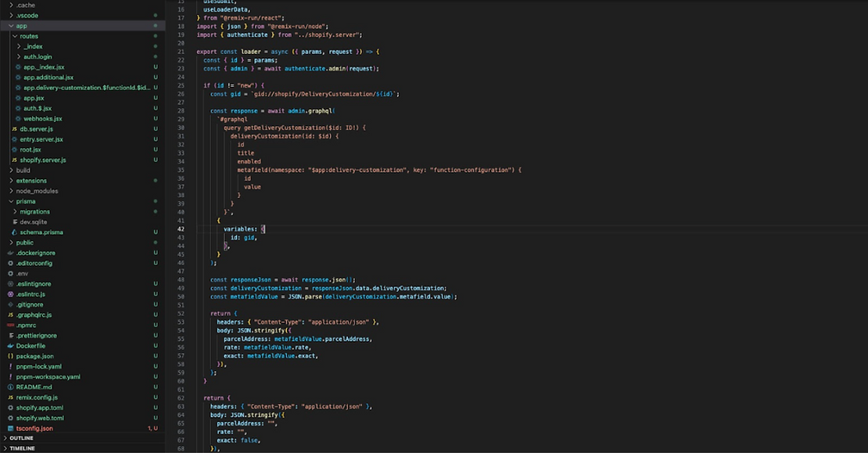Viewport: 868px width, 453px height.
Task: Click the 'metafield(namespace:' code line
Action: point(379,170)
